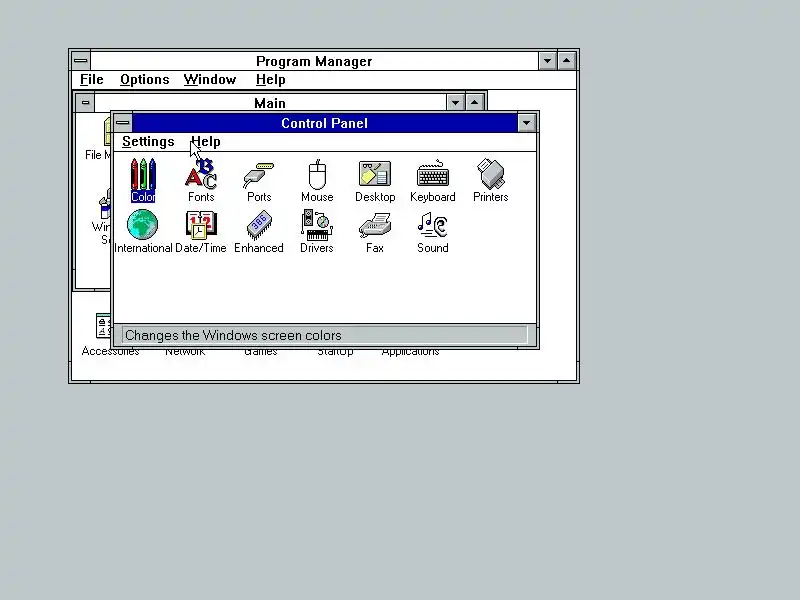Open the Printers icon
The image size is (800, 600).
[490, 180]
